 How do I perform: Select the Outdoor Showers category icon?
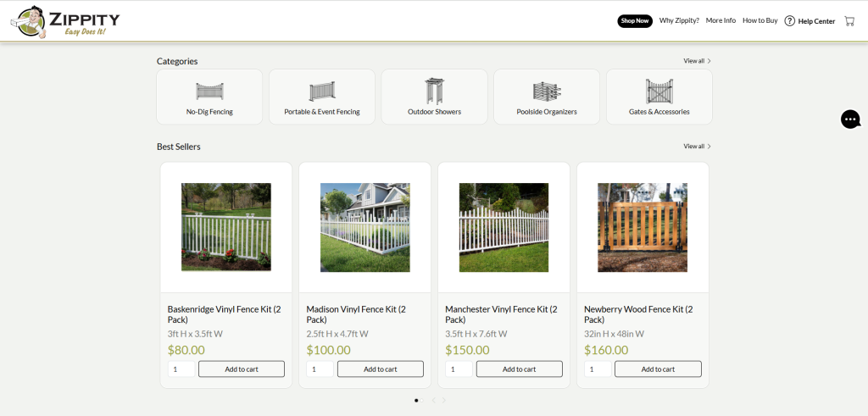coord(434,92)
